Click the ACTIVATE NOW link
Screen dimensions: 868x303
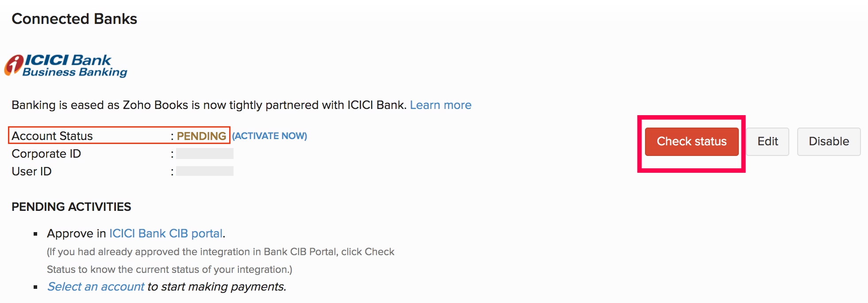(x=269, y=136)
